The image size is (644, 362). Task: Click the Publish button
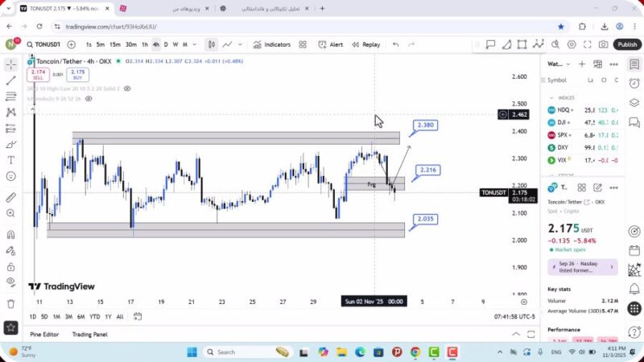tap(627, 44)
